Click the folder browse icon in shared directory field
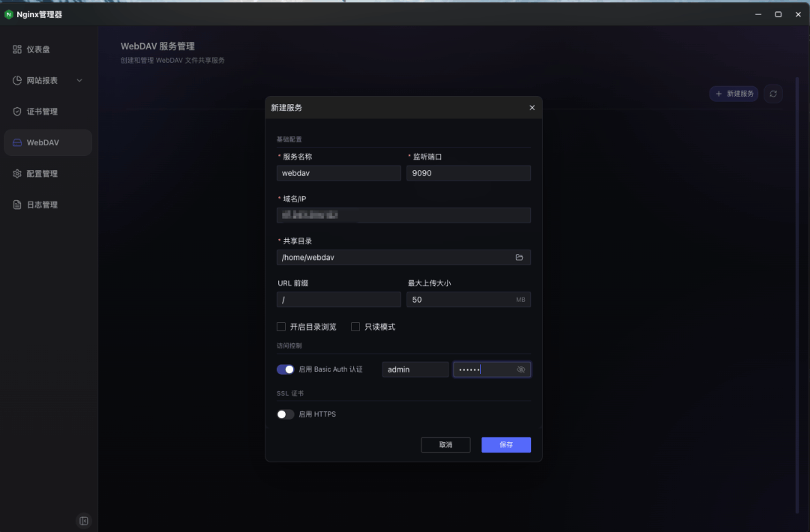The height and width of the screenshot is (532, 810). (x=519, y=258)
